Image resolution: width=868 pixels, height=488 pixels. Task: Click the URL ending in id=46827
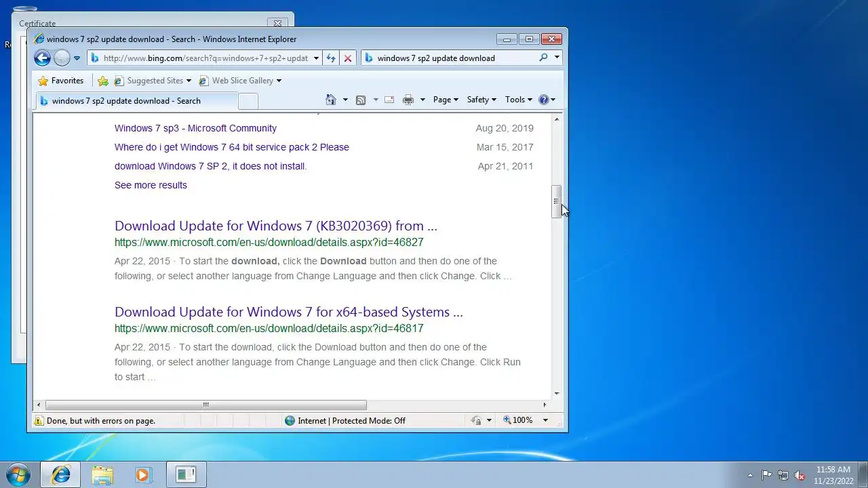pyautogui.click(x=269, y=242)
